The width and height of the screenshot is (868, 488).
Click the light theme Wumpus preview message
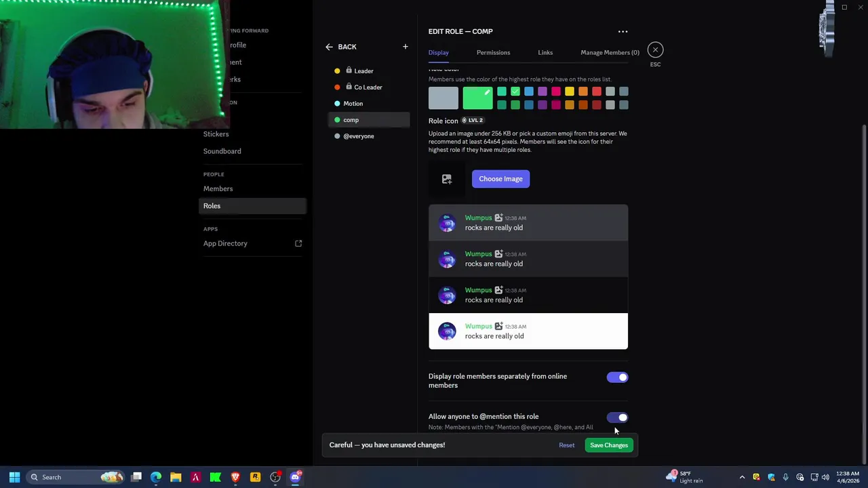528,331
